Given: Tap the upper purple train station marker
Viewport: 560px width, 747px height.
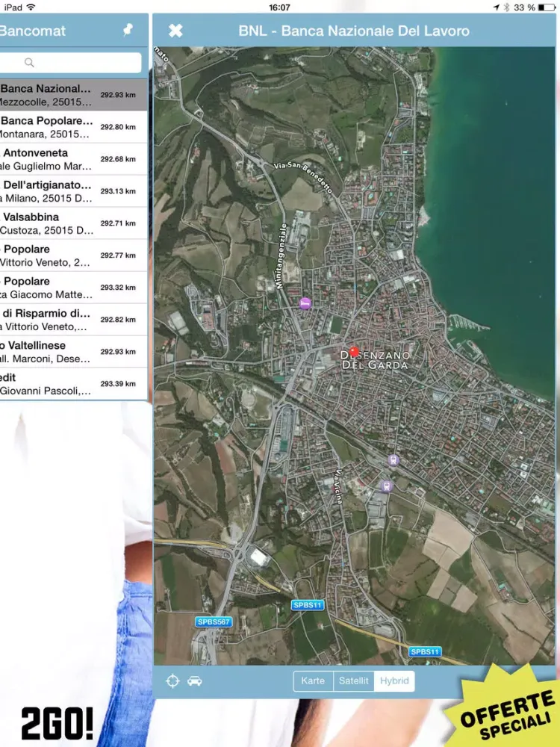Looking at the screenshot, I should click(x=393, y=459).
